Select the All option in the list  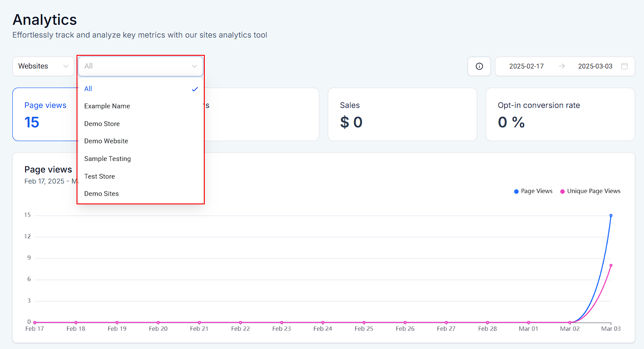(88, 89)
